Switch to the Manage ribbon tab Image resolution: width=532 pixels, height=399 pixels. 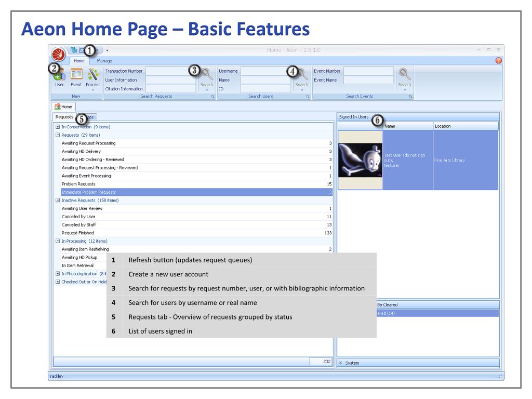tap(104, 61)
